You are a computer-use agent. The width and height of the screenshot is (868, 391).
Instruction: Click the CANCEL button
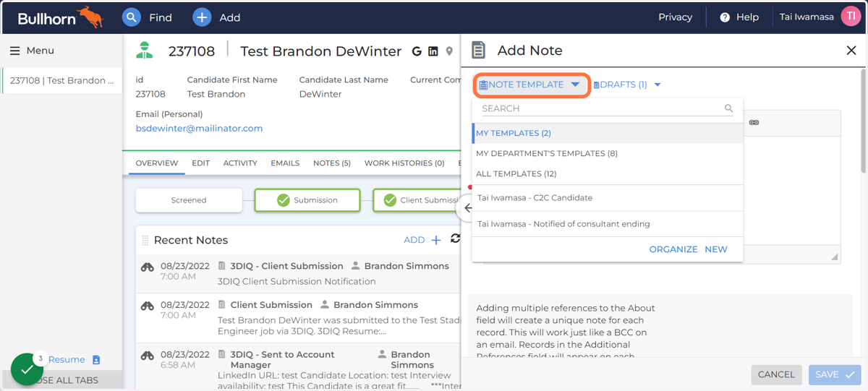click(x=776, y=374)
